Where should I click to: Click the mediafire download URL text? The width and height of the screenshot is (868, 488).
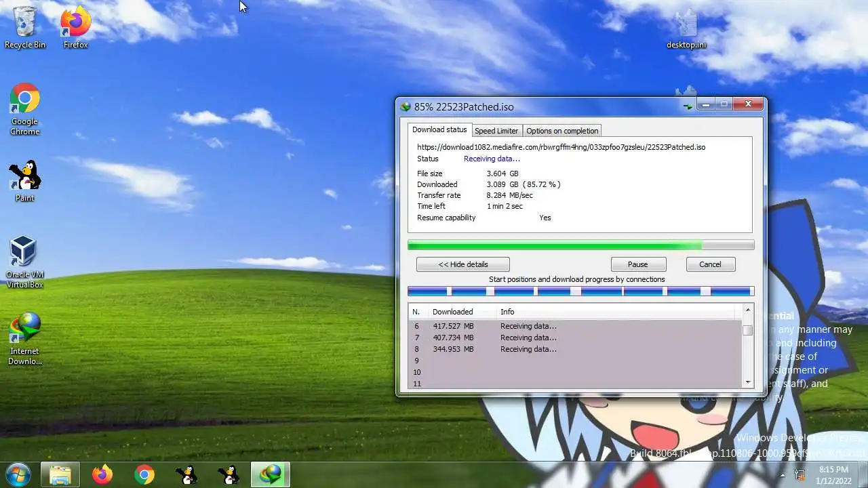tap(561, 147)
